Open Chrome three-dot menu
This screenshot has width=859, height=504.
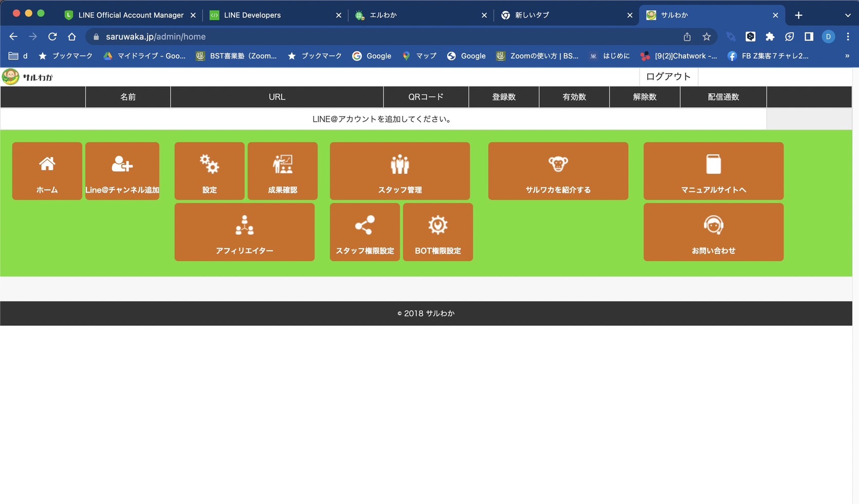[848, 36]
